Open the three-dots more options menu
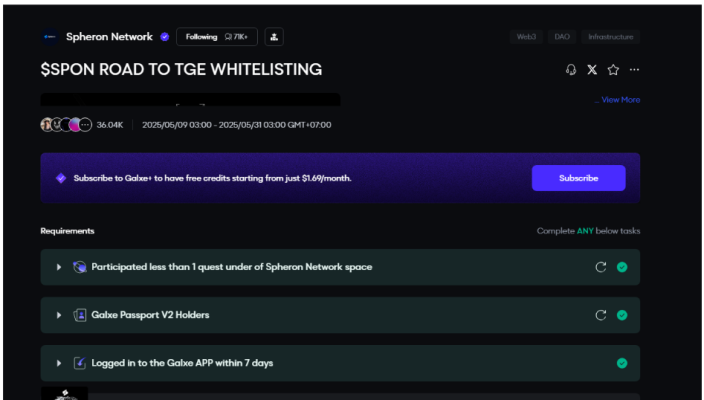Viewport: 704px width, 400px height. [634, 70]
